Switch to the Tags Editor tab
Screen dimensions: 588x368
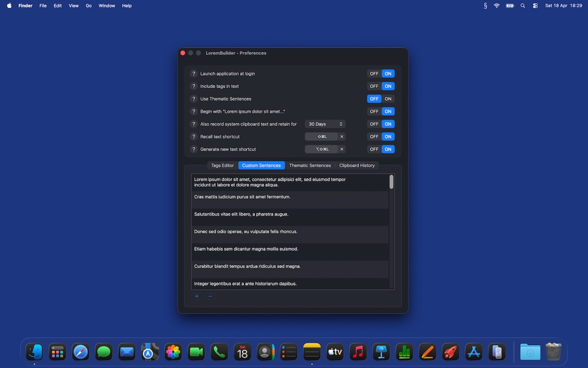[x=222, y=165]
